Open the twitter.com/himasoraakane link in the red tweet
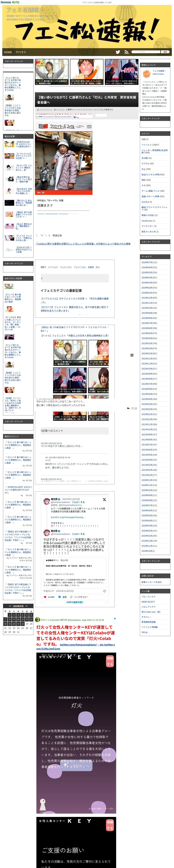174x868 pixels. (x=79, y=645)
